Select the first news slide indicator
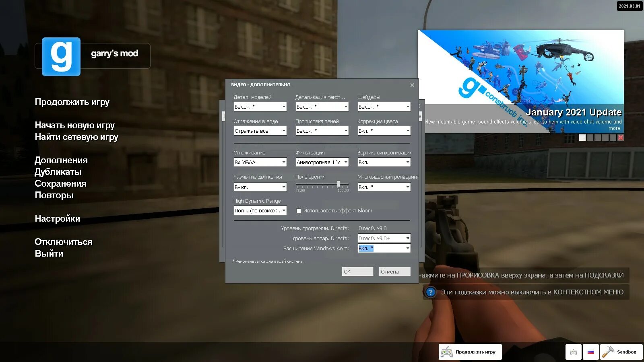 coord(582,138)
